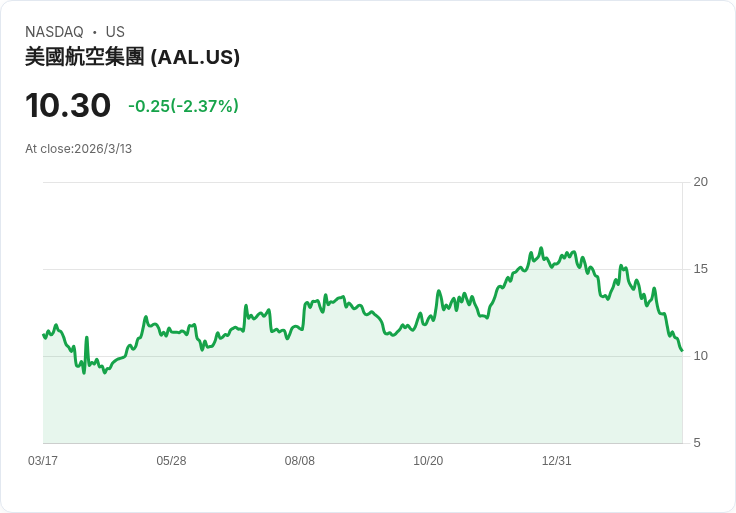Screen dimensions: 736x513
Task: Click the chart's highest peak above 15
Action: 541,248
